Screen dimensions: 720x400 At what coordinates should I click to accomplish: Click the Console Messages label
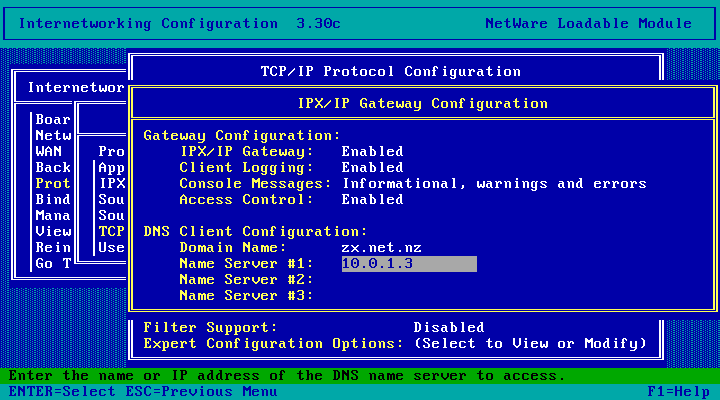pyautogui.click(x=255, y=184)
